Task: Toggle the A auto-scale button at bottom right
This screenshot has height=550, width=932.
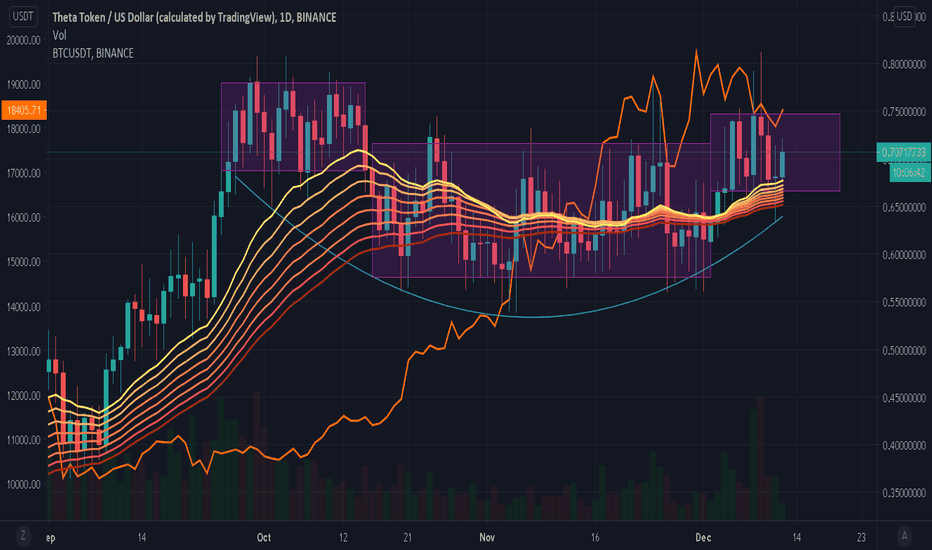Action: 905,536
